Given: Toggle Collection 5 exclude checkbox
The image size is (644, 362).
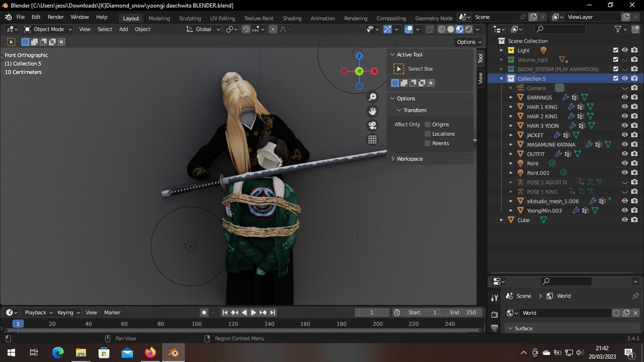Looking at the screenshot, I should tap(616, 79).
